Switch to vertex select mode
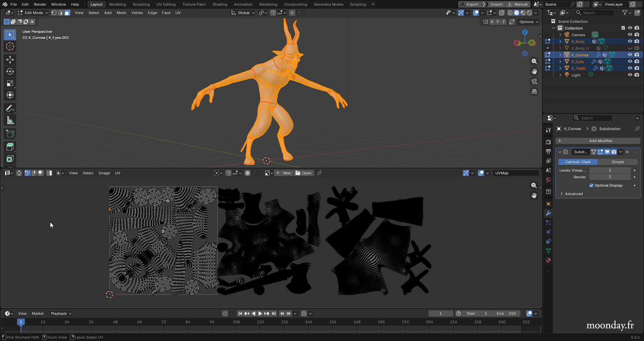 [54, 13]
